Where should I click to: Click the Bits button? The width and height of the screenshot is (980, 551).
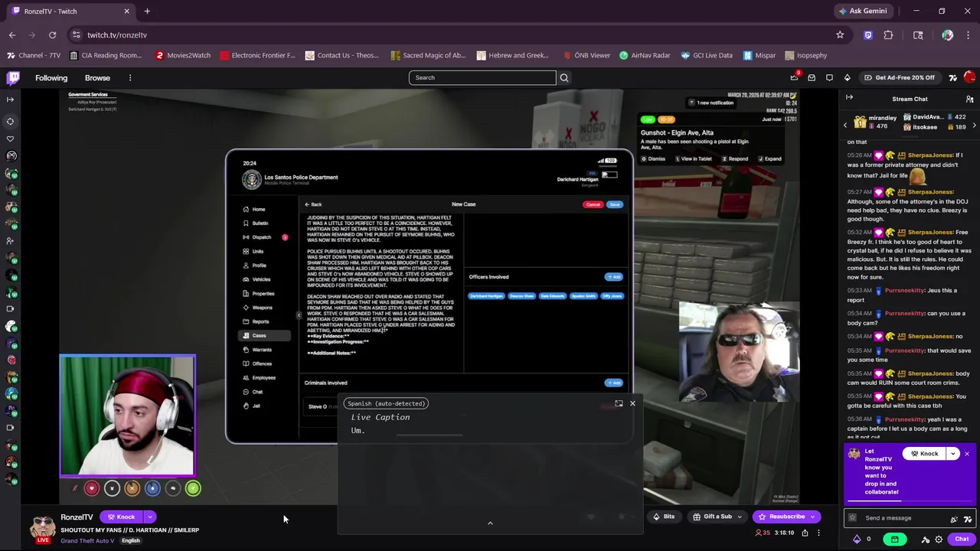coord(663,517)
